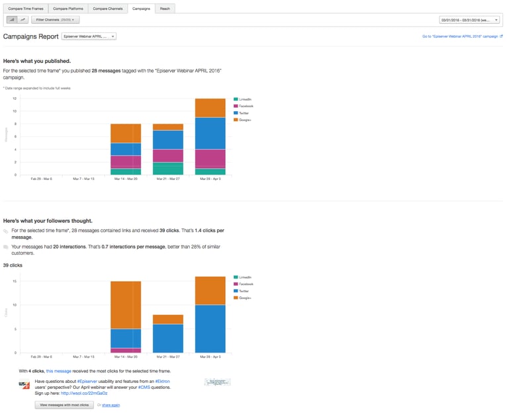This screenshot has height=420, width=507.
Task: Toggle Twitter swatch in messages chart legend
Action: [236, 113]
